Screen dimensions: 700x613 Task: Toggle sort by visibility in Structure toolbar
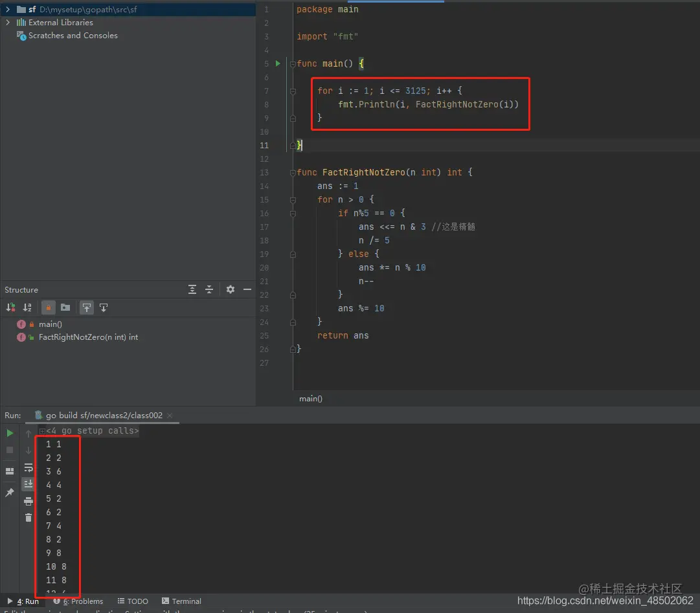[11, 307]
